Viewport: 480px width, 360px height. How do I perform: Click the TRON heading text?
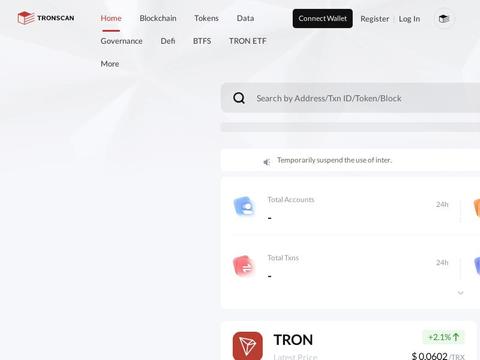(x=293, y=340)
